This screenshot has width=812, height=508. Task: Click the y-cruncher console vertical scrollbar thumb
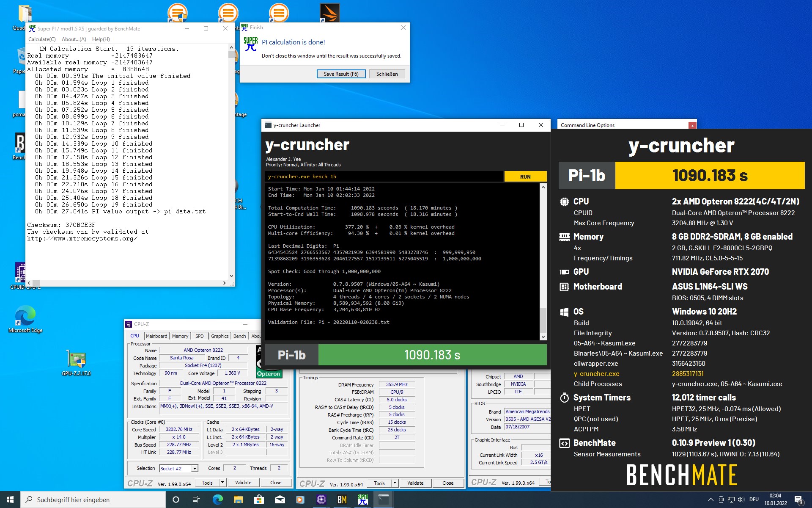[x=543, y=320]
